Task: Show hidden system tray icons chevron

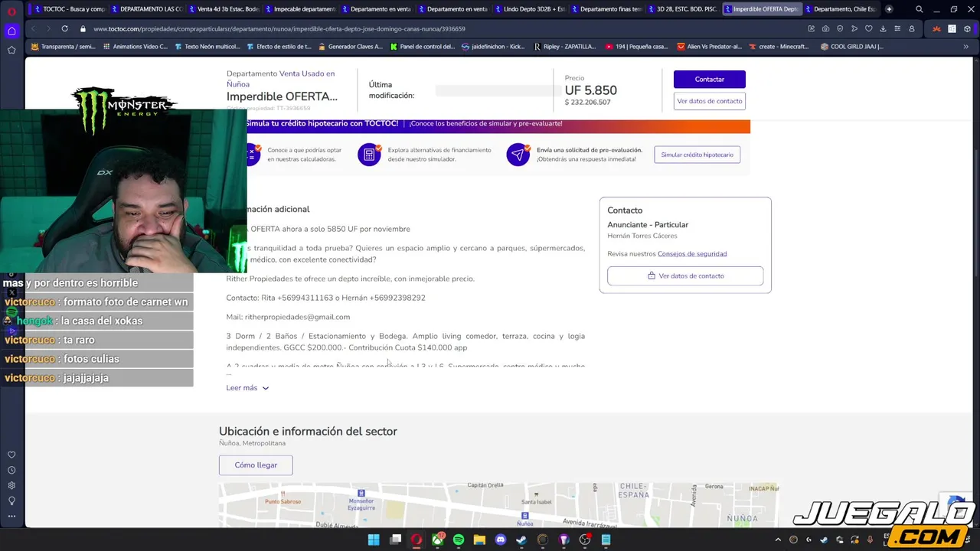Action: pos(778,540)
